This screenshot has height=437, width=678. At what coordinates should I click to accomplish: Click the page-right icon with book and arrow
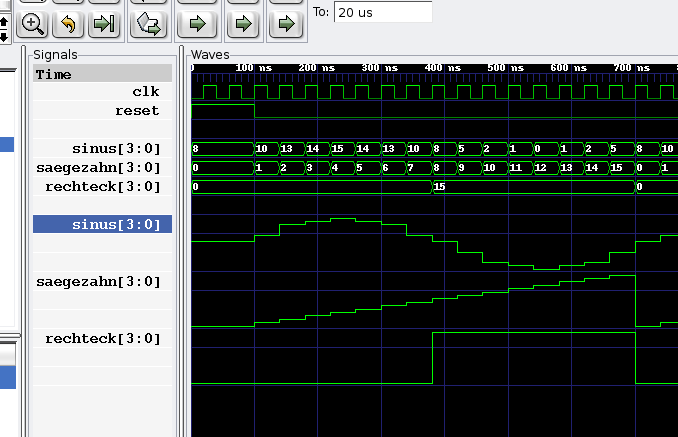pos(148,24)
